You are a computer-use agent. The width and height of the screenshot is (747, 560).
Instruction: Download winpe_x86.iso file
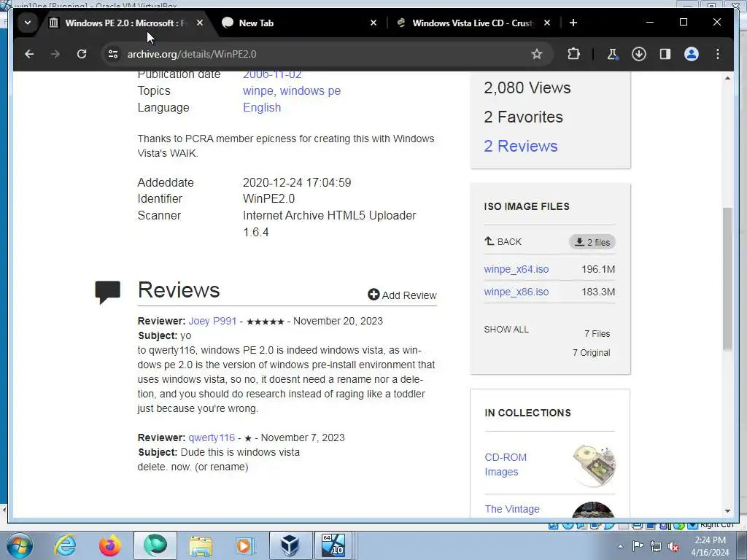tap(516, 292)
